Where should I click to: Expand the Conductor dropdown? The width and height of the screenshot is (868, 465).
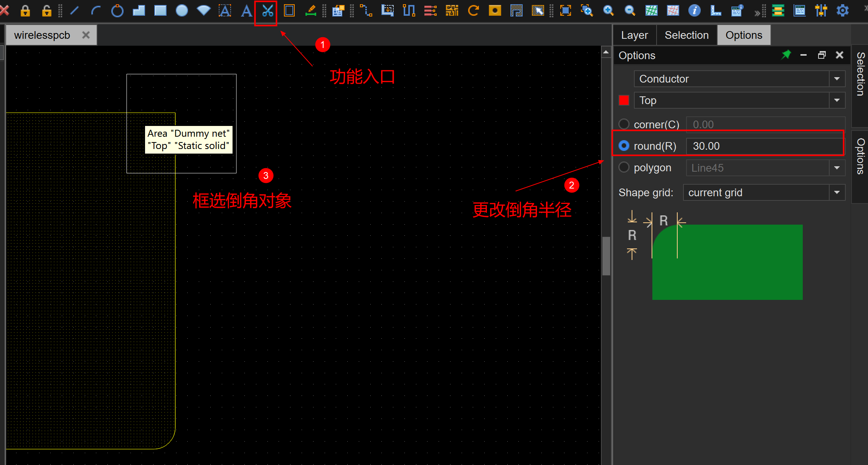pyautogui.click(x=837, y=79)
